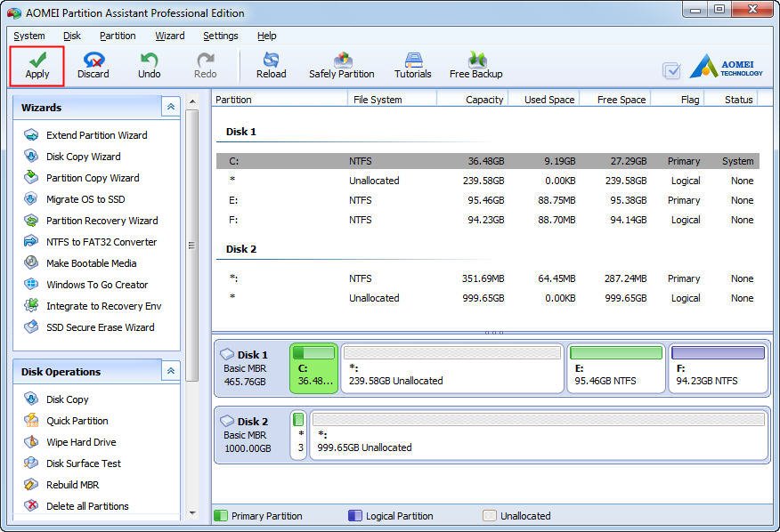Click sidebar scrollbar up arrow
This screenshot has height=532, width=780.
click(192, 102)
